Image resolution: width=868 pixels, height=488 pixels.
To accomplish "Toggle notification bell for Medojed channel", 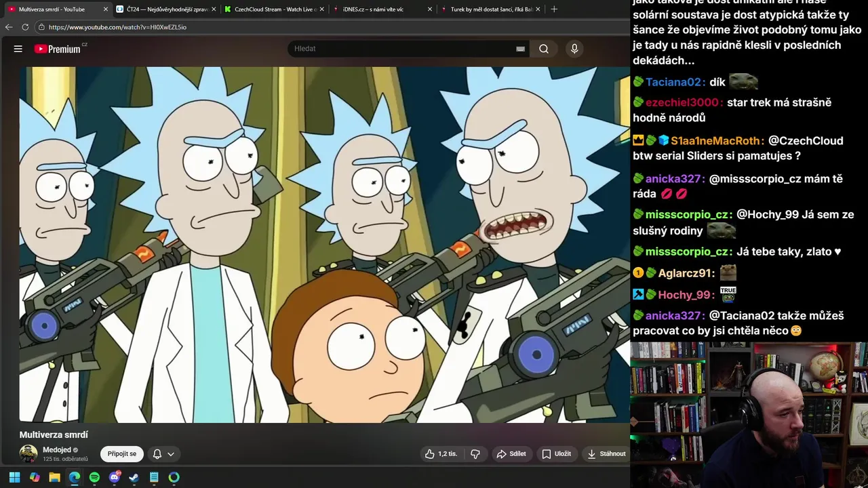I will [x=157, y=454].
